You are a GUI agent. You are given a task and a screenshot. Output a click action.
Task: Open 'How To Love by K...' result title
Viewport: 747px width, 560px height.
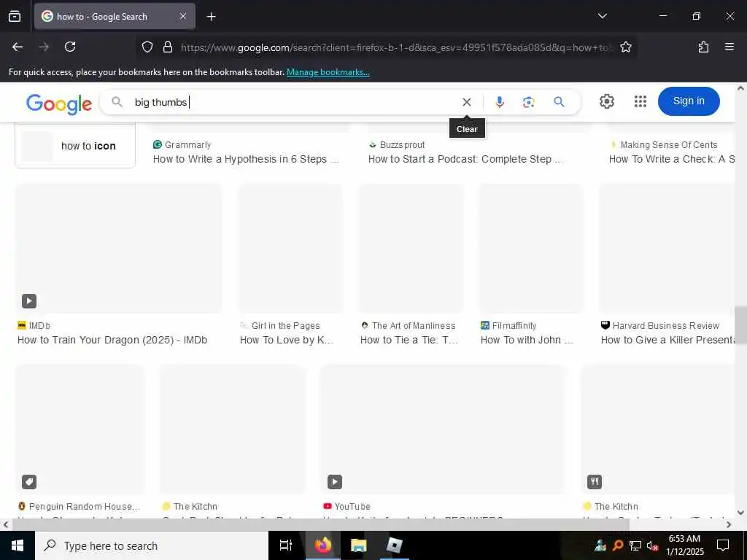coord(286,340)
